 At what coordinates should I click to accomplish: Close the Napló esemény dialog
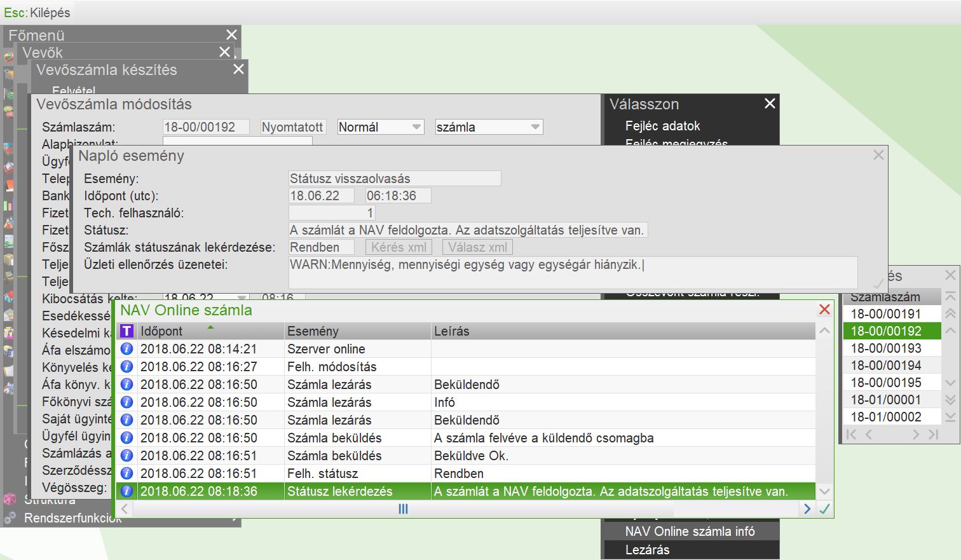[x=878, y=155]
